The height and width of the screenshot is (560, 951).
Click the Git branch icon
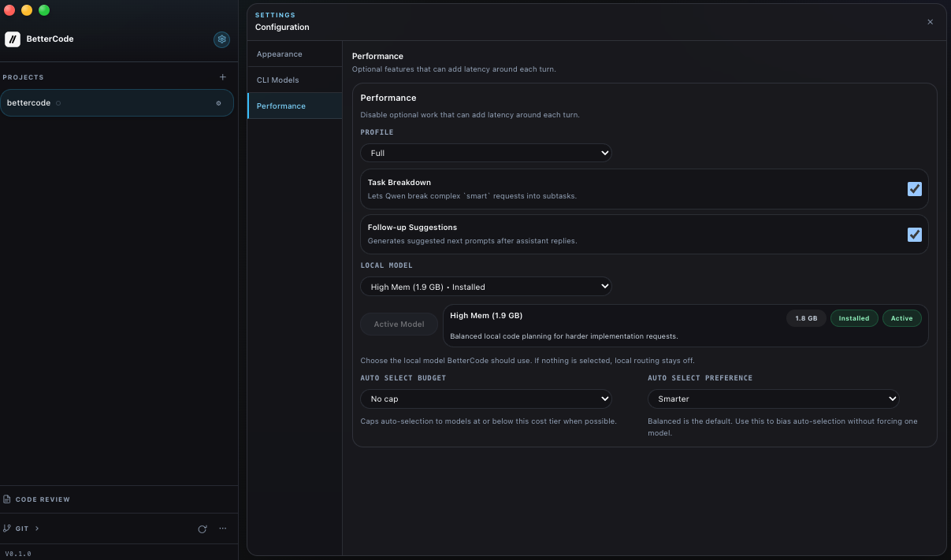tap(6, 528)
